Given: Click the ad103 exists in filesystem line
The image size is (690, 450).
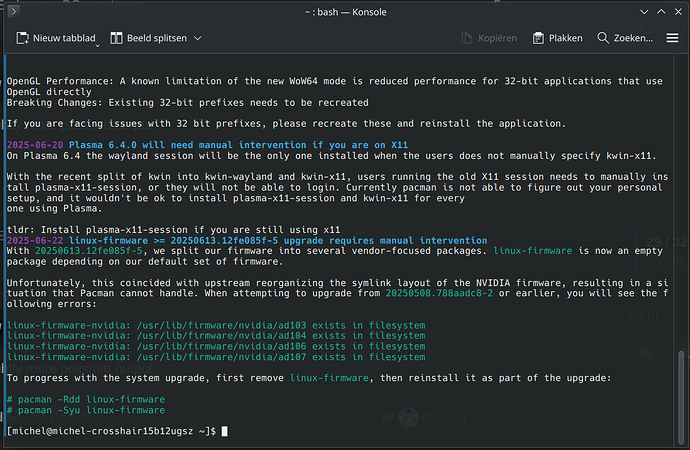Looking at the screenshot, I should click(216, 325).
